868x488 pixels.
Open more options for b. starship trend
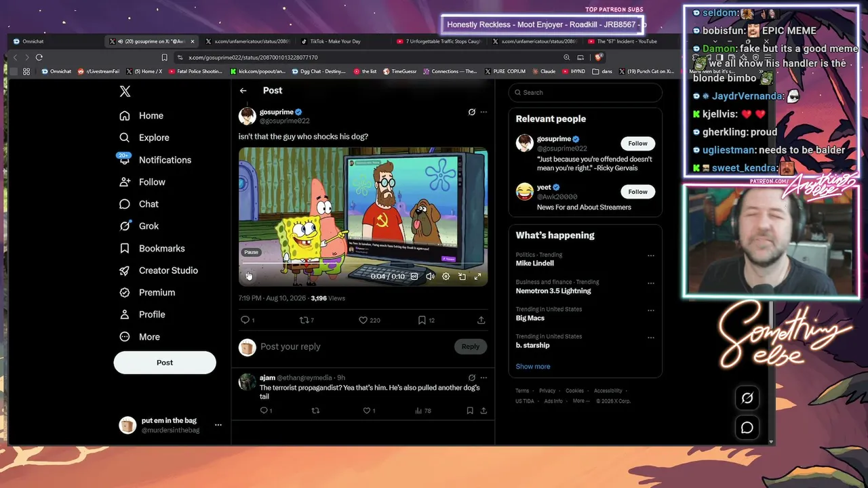tap(651, 338)
